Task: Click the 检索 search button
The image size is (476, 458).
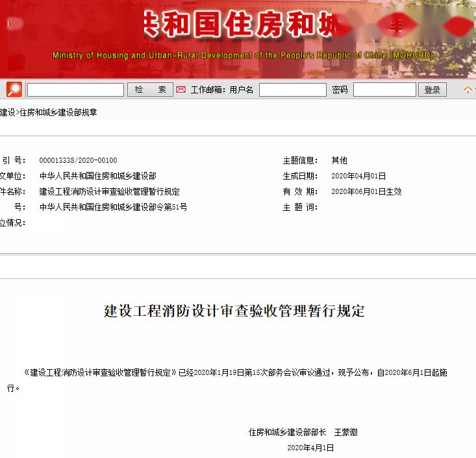Action: (x=150, y=90)
